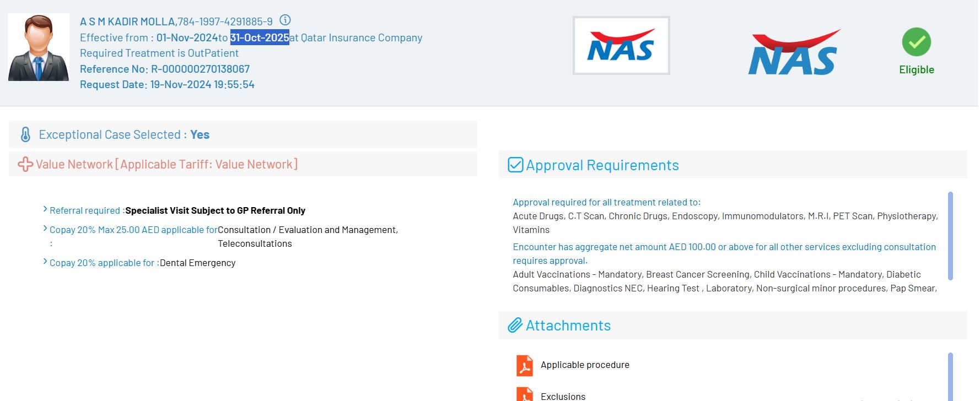
Task: Click the Attachments paperclip icon
Action: pyautogui.click(x=515, y=325)
